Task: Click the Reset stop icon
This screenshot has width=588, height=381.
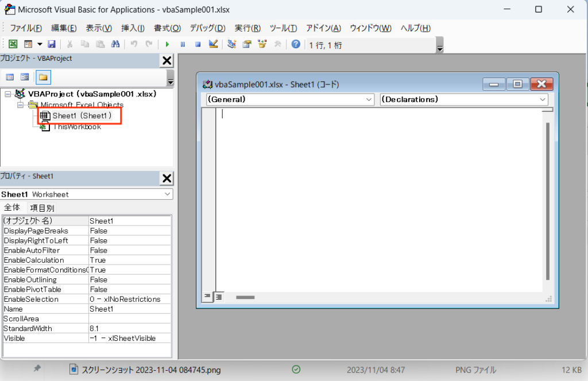Action: click(198, 44)
